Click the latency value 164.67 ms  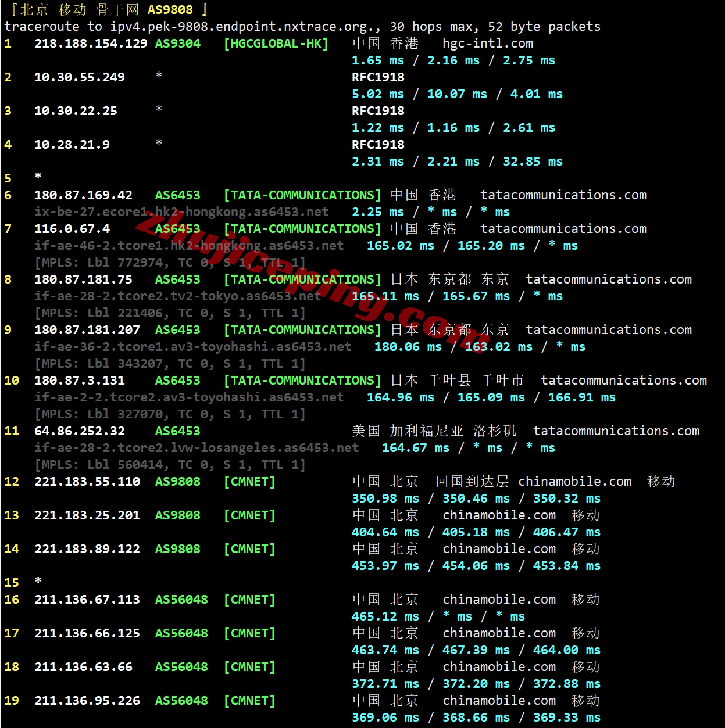pyautogui.click(x=416, y=448)
